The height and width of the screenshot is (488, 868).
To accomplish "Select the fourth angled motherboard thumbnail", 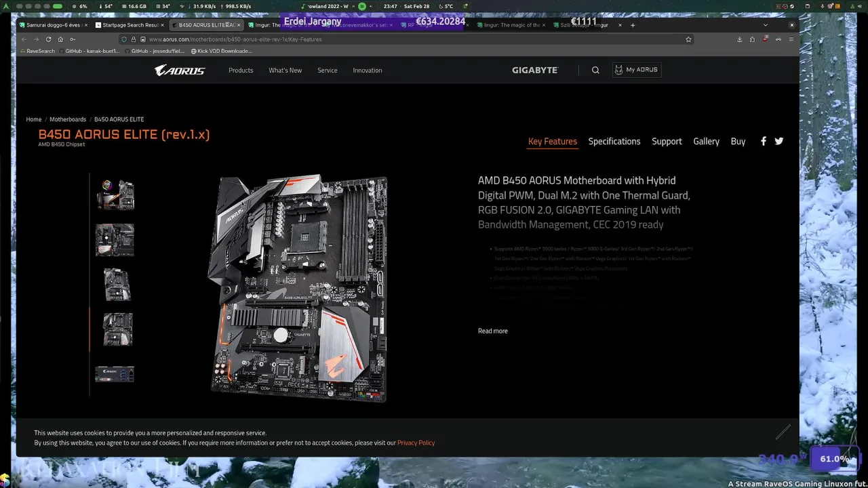I will tap(117, 329).
